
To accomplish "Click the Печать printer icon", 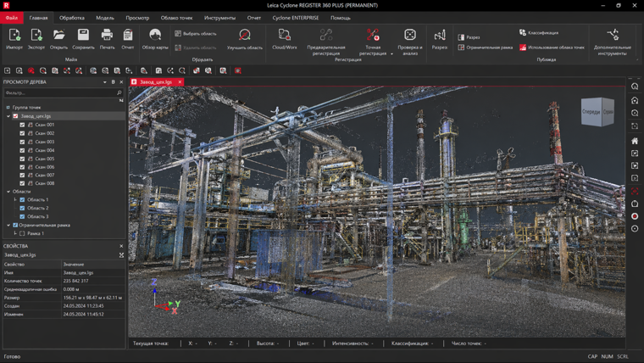I will coord(108,35).
